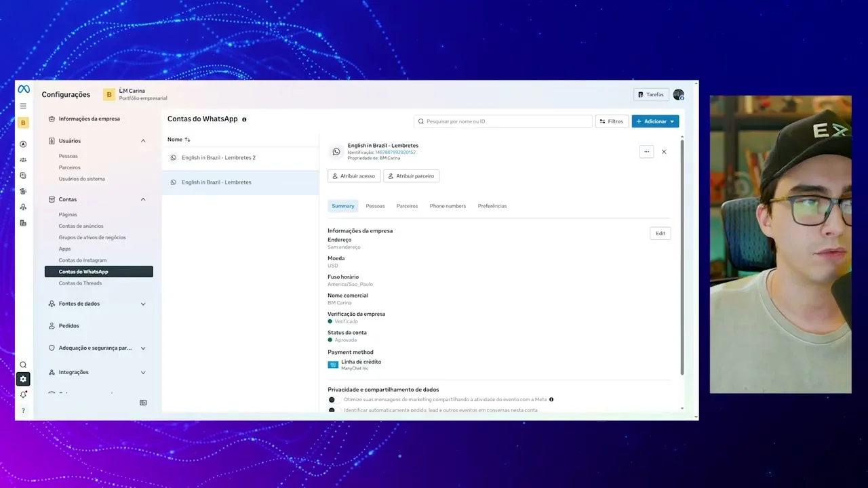Open the Meta logo home icon

pos(23,89)
